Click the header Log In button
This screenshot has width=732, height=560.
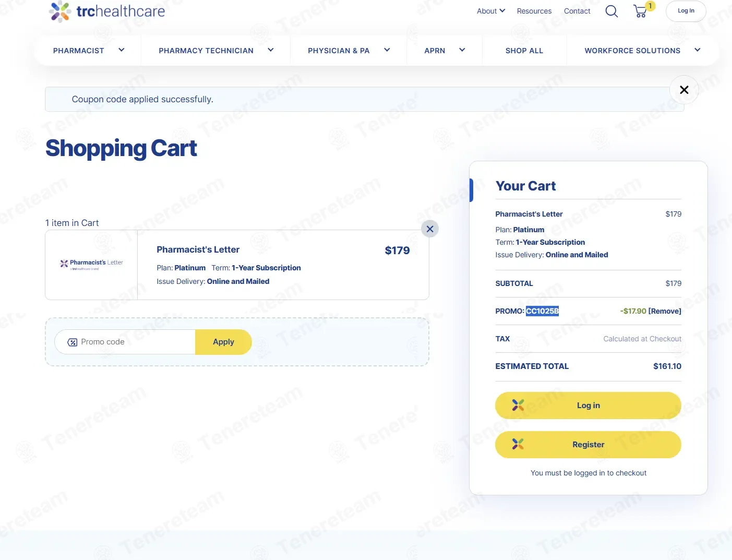686,11
